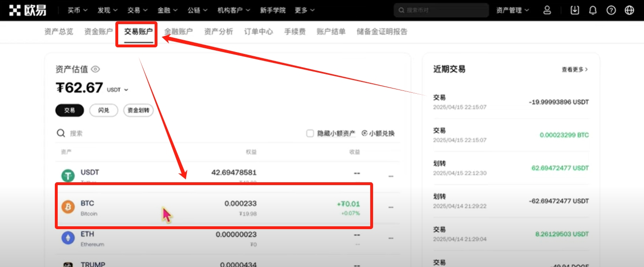This screenshot has width=644, height=267.
Task: Click the 权益 column header
Action: (x=251, y=152)
